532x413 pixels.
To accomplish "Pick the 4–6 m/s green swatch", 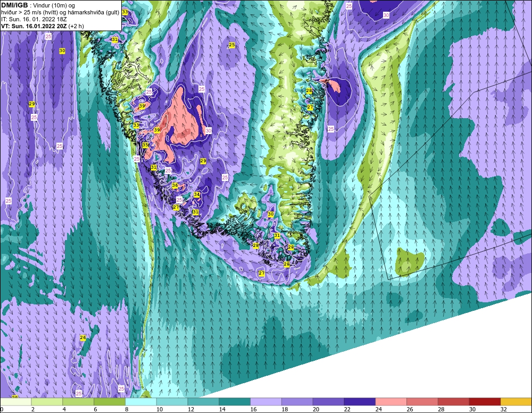I will click(78, 402).
